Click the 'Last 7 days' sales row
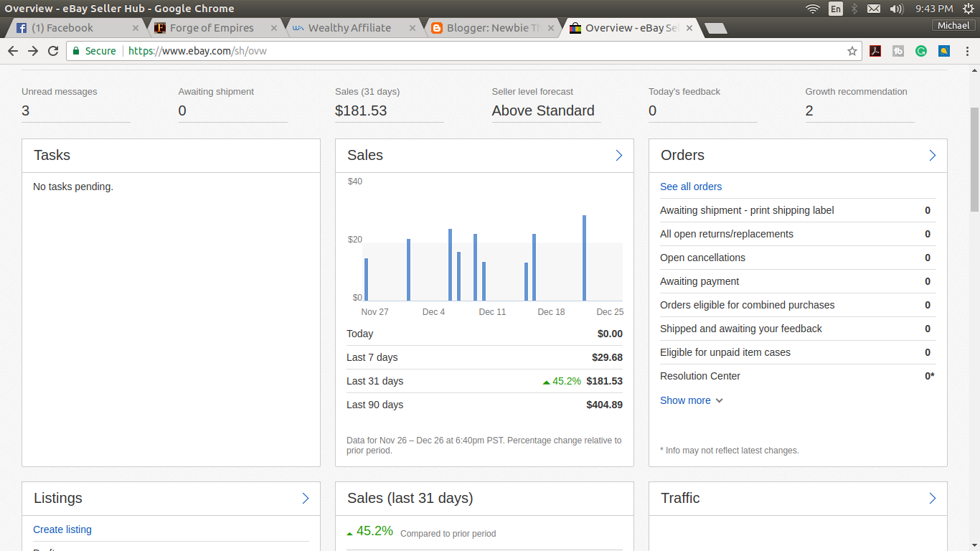 tap(484, 357)
